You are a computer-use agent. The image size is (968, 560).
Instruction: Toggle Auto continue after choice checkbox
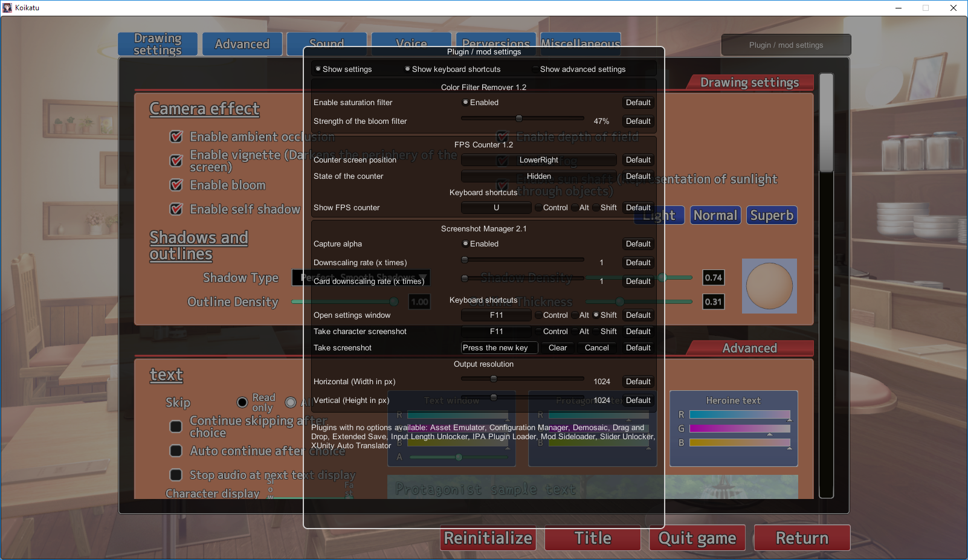(x=176, y=451)
